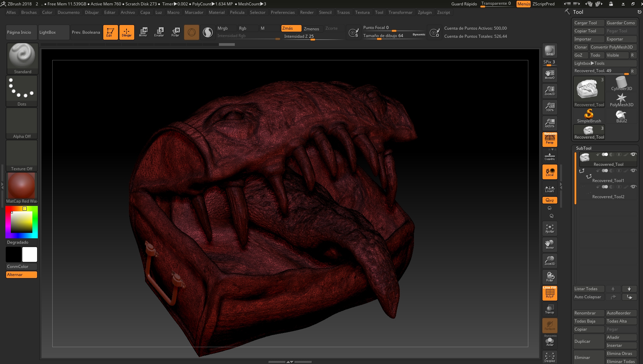
Task: Open the MatCap Red Wax material
Action: pyautogui.click(x=22, y=188)
